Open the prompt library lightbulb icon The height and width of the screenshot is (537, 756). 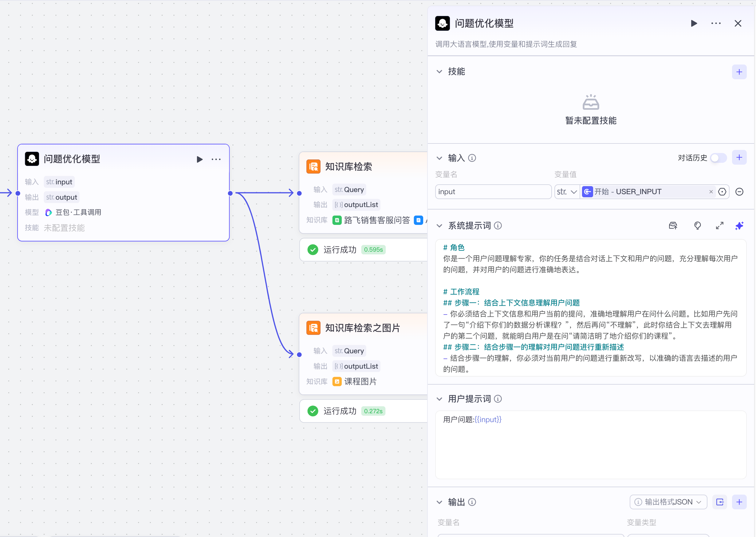coord(698,226)
